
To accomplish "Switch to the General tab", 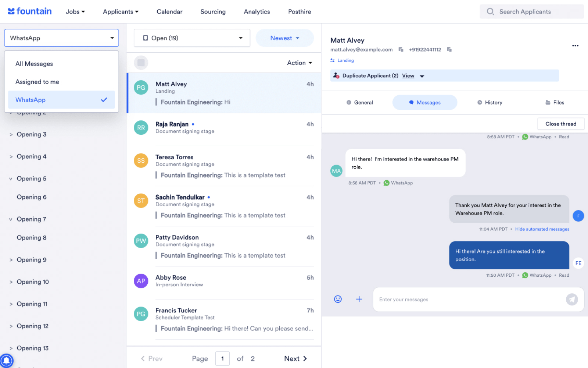I will 360,102.
